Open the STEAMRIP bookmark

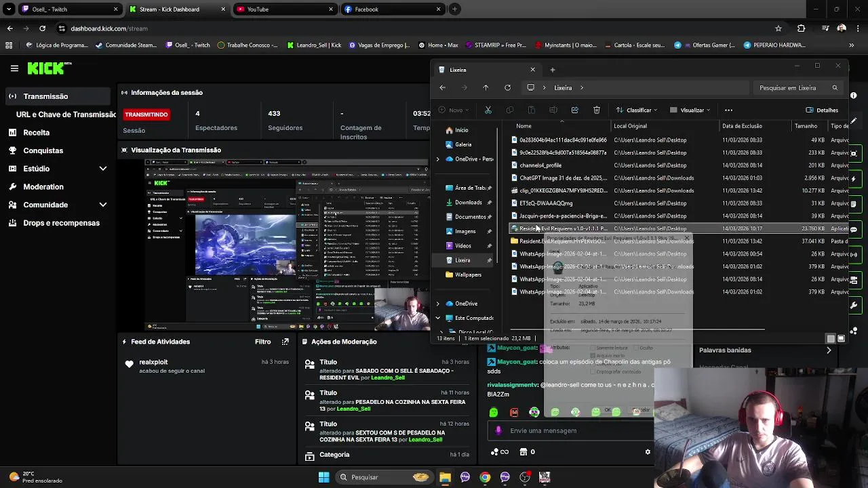point(496,45)
